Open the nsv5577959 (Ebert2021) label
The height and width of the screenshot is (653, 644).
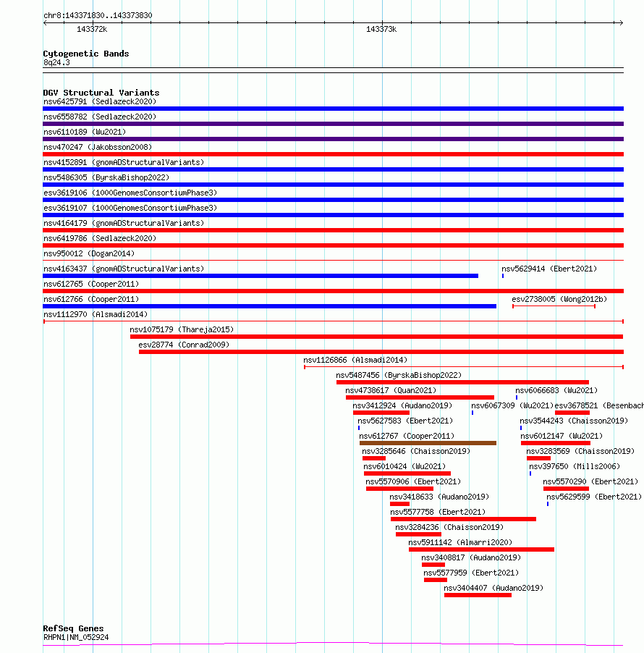point(471,573)
